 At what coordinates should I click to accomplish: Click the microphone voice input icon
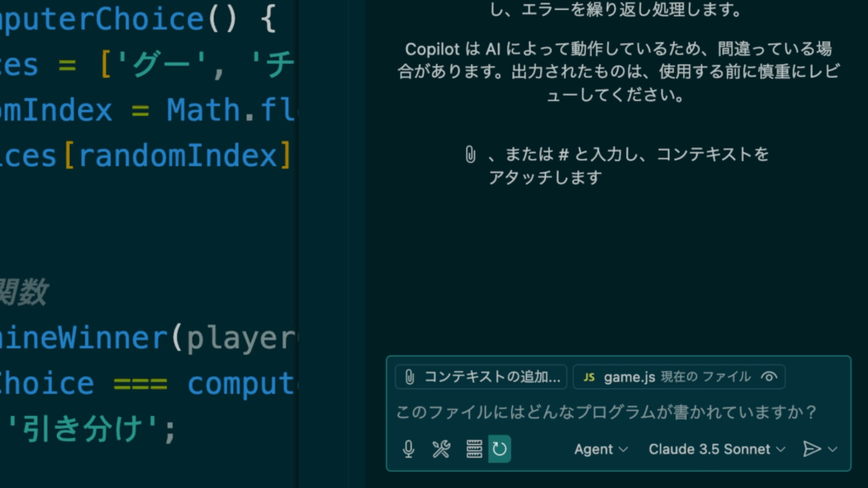point(409,449)
